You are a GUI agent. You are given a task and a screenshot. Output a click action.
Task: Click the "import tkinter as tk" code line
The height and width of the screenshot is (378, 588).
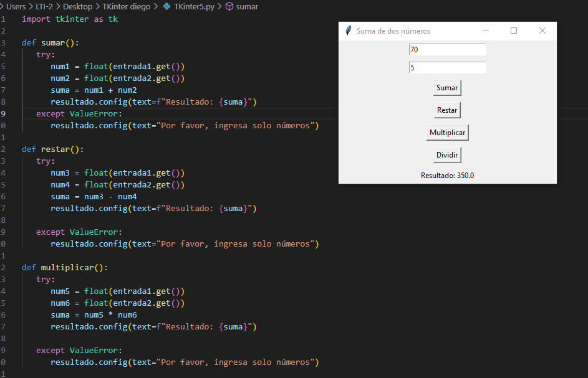[x=69, y=19]
